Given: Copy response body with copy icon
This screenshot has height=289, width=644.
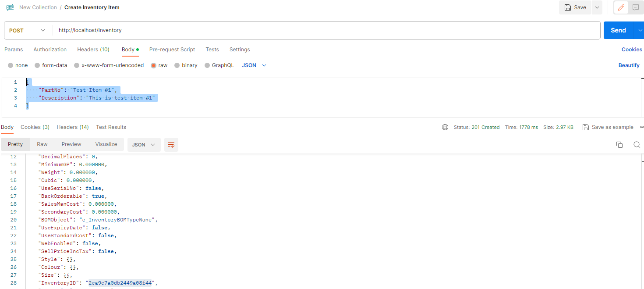Looking at the screenshot, I should point(619,145).
